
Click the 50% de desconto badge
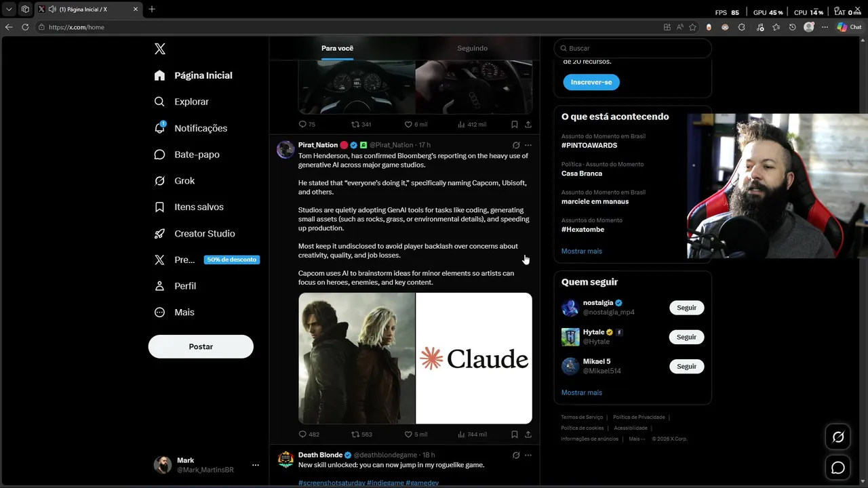pos(232,260)
